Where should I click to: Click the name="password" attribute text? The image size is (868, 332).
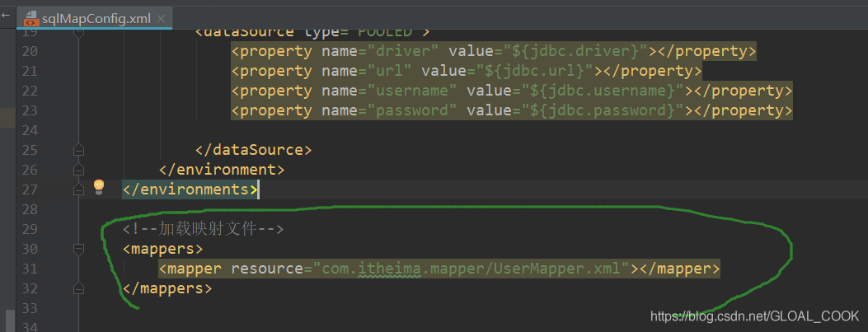coord(390,110)
